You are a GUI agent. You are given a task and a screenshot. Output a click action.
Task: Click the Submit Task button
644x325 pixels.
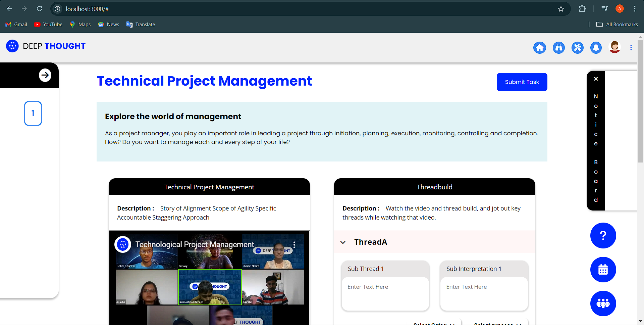pos(522,82)
